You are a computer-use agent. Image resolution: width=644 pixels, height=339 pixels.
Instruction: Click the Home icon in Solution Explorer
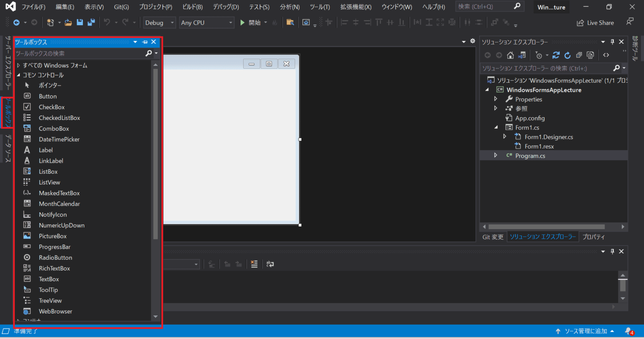[510, 55]
